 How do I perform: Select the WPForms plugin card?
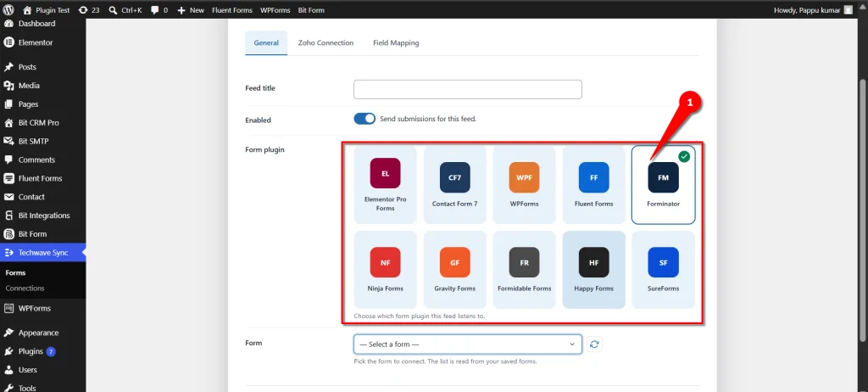524,185
